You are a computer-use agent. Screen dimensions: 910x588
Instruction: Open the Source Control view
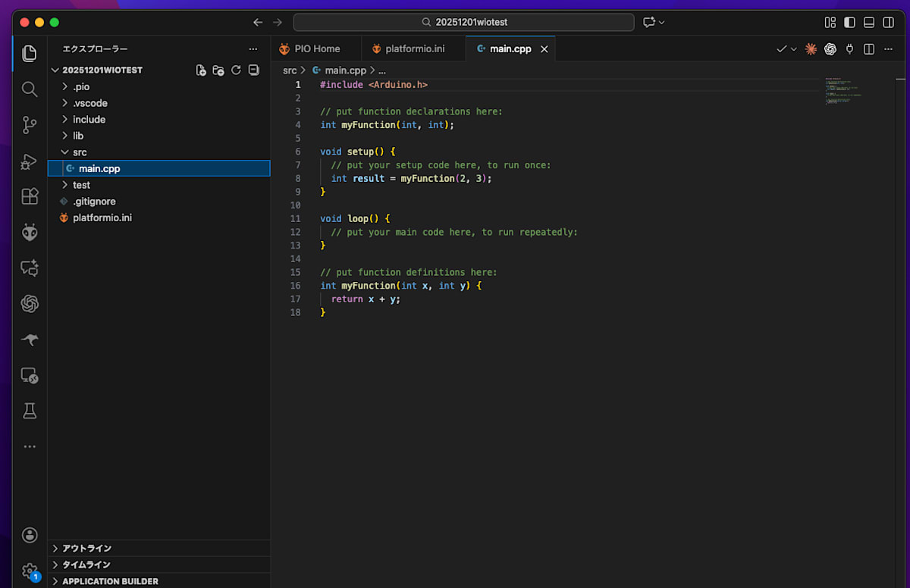[x=30, y=125]
